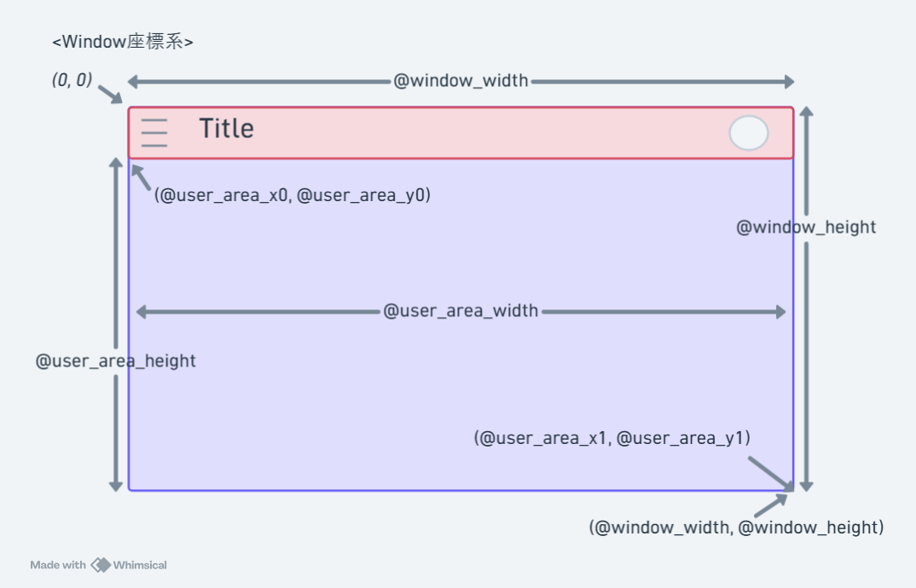916x588 pixels.
Task: Select the @window_width label
Action: click(461, 81)
